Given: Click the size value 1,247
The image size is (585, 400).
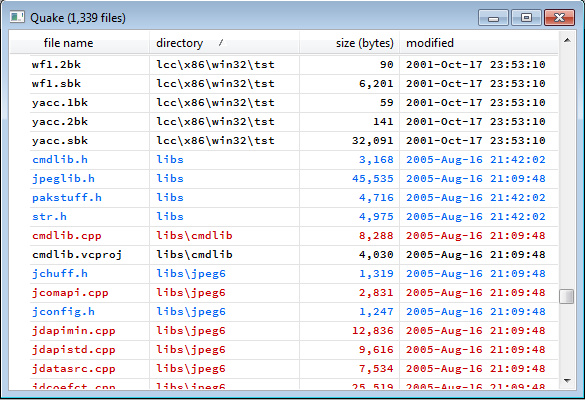Looking at the screenshot, I should point(376,312).
